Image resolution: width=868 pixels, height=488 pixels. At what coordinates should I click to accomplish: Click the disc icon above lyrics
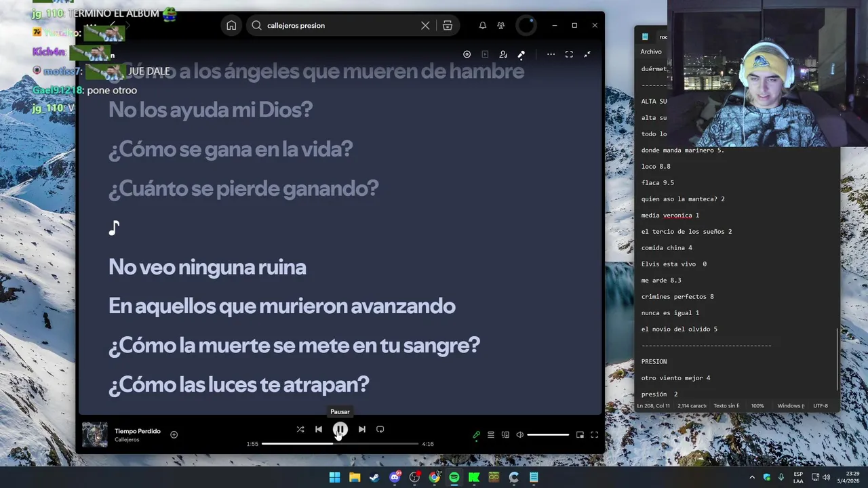(x=467, y=54)
